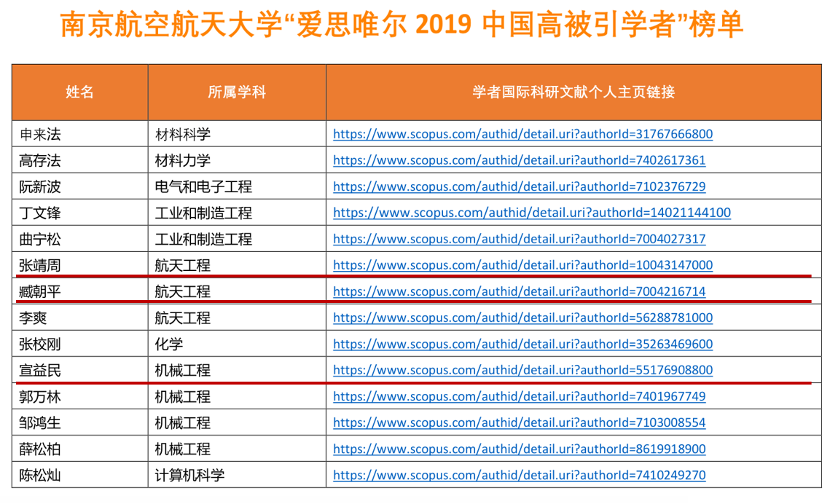Click the 所属学科 column header
Viewport: 838px width, 504px height.
point(237,92)
